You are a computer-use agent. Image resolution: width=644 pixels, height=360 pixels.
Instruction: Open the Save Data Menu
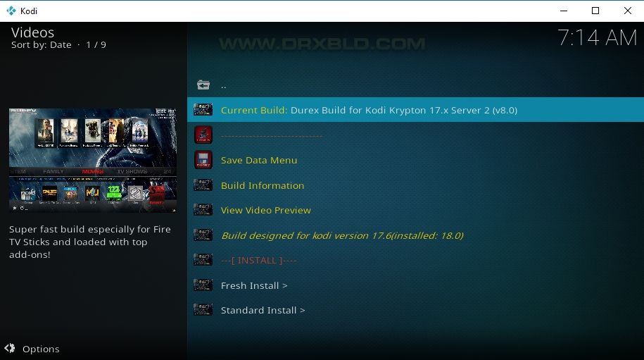(x=259, y=161)
